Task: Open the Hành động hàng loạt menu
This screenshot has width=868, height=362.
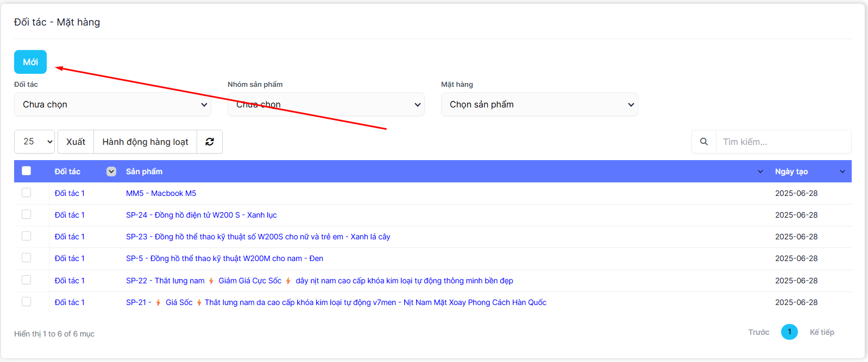Action: (x=145, y=142)
